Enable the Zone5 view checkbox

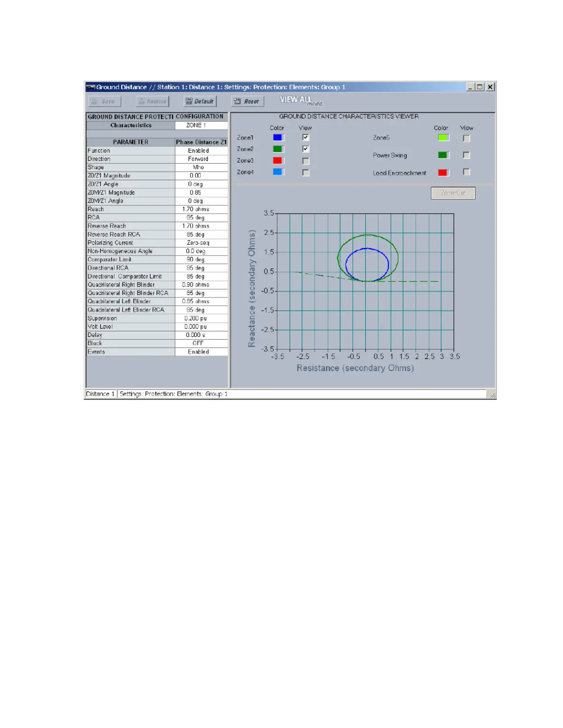point(466,138)
